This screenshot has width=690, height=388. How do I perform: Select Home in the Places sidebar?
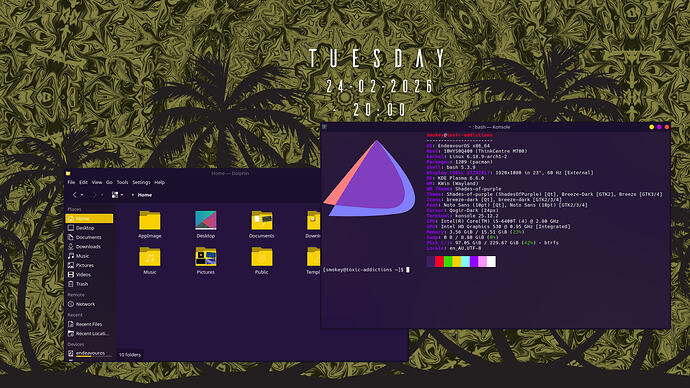point(89,219)
